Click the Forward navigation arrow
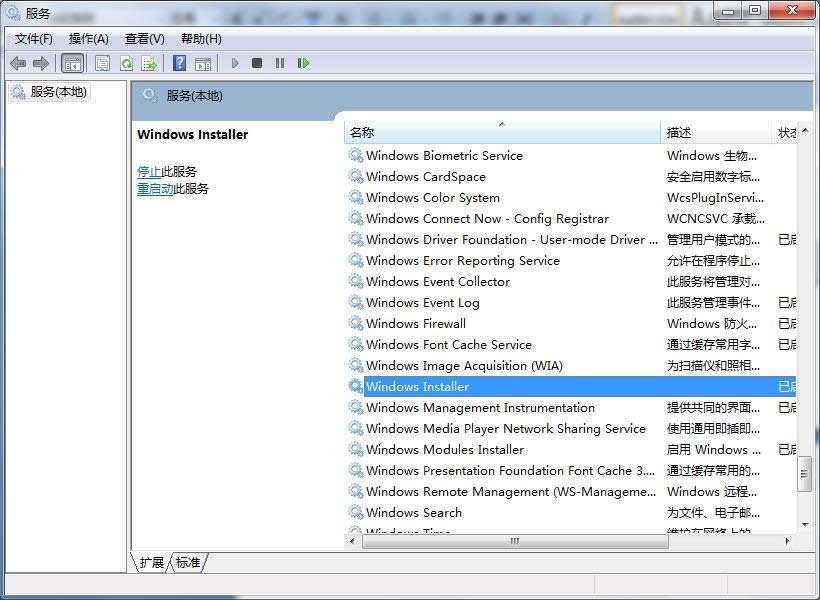Screen dimensions: 820x600 39,63
